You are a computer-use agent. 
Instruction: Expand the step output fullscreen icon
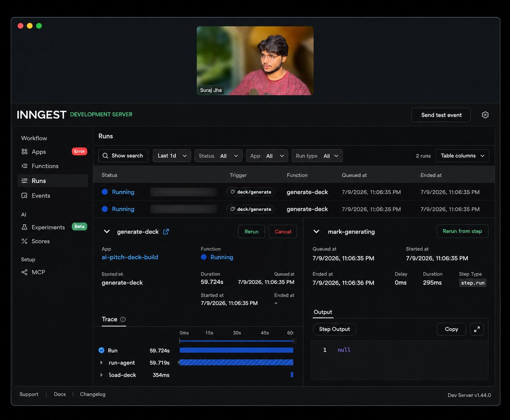coord(477,329)
